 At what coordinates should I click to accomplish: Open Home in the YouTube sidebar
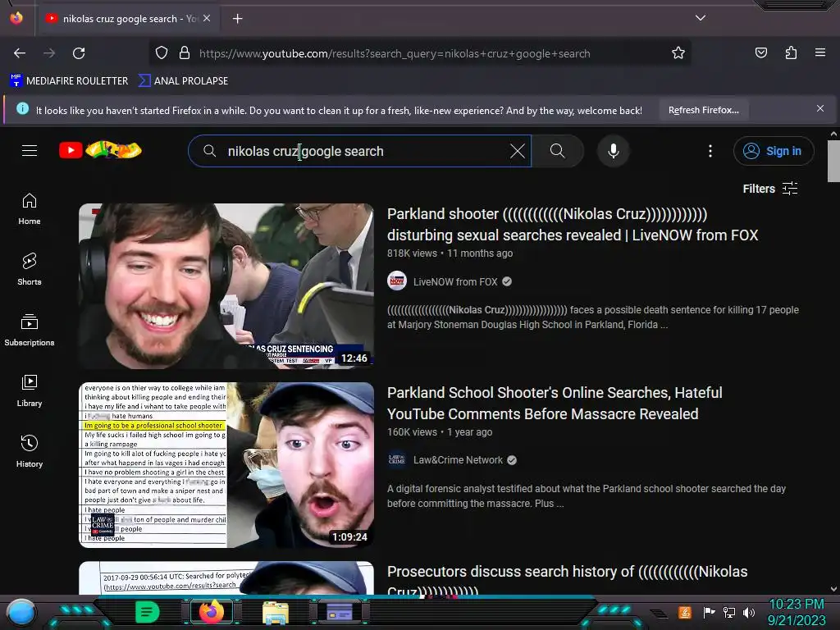[30, 209]
